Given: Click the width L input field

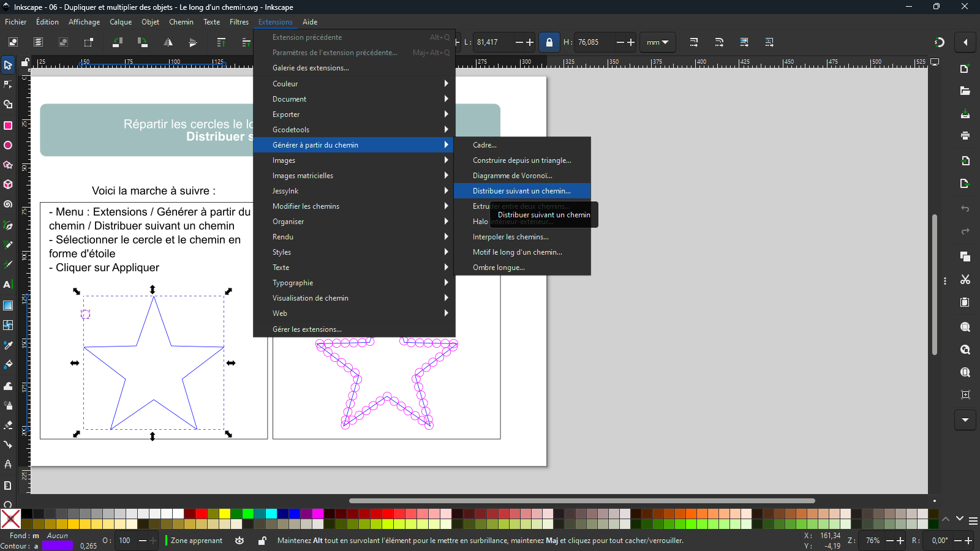Looking at the screenshot, I should coord(495,42).
